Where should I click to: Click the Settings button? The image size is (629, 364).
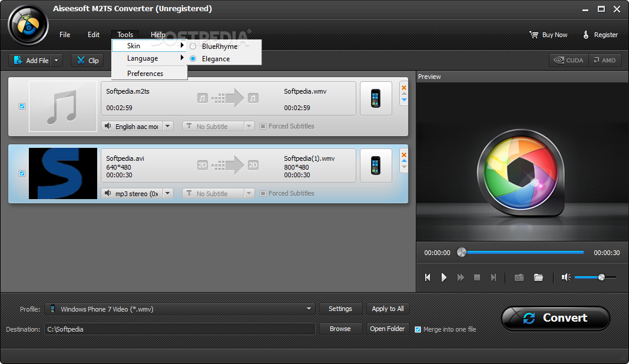tap(340, 309)
